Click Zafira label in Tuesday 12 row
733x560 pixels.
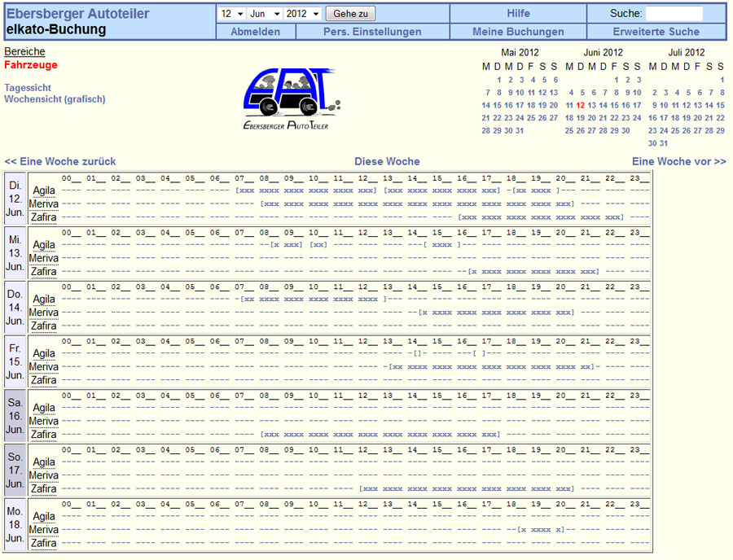coord(44,217)
